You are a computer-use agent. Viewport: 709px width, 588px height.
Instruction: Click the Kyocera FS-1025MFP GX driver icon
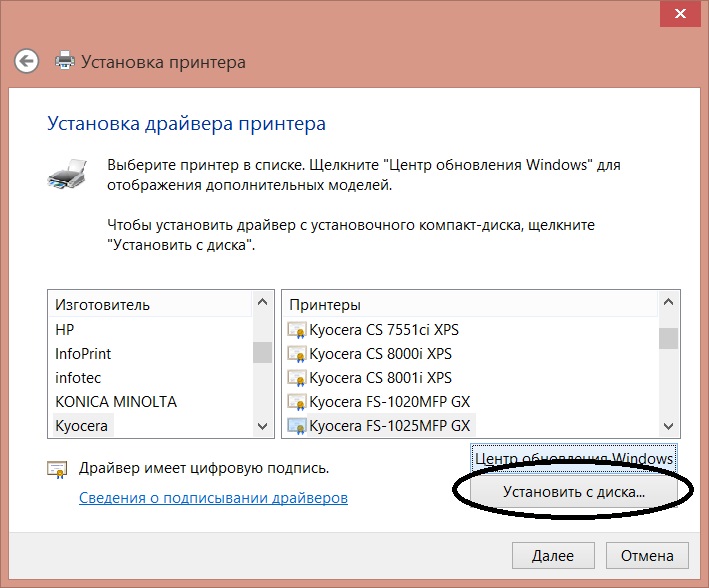coord(297,426)
